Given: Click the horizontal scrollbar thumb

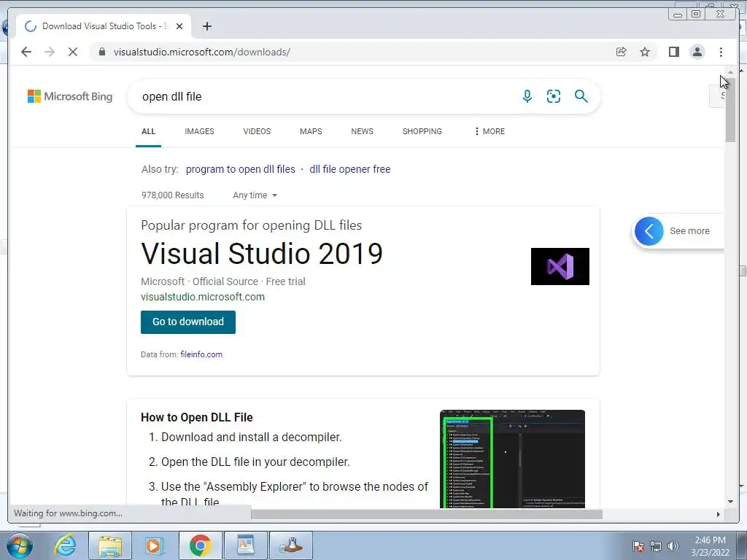Looking at the screenshot, I should 426,514.
